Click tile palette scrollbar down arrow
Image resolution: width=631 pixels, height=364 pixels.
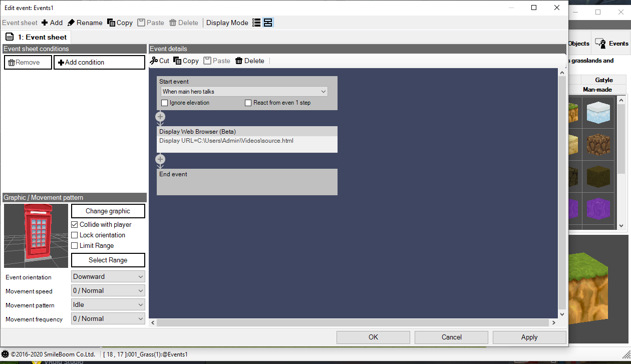(x=621, y=226)
